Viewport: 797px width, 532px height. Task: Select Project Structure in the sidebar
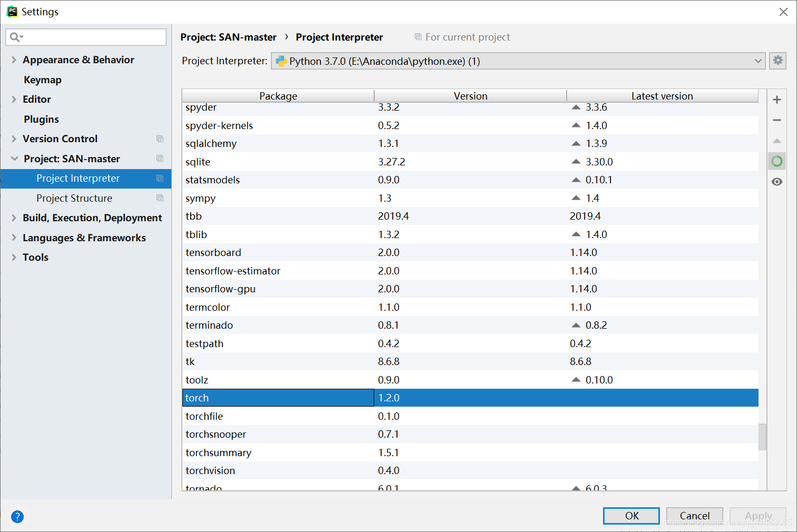pyautogui.click(x=86, y=198)
